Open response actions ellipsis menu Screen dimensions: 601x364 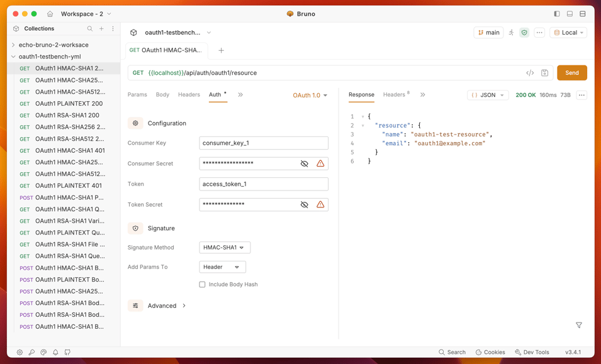click(581, 95)
